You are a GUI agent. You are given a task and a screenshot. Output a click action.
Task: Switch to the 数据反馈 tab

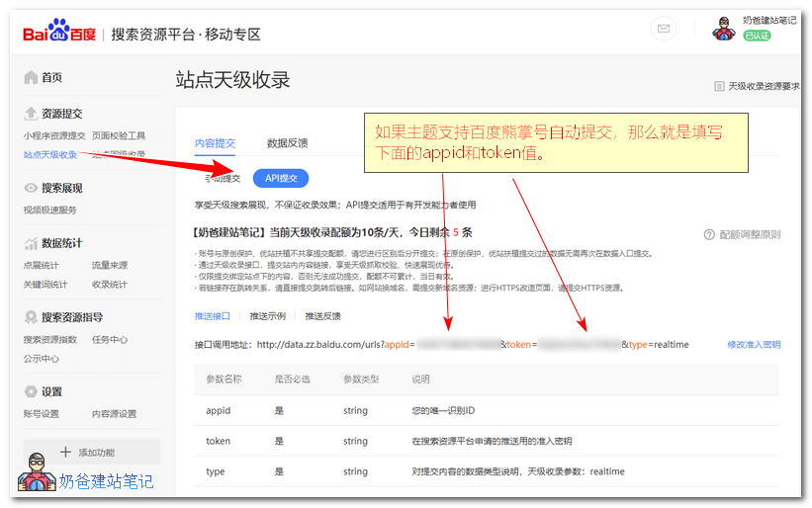click(x=287, y=143)
